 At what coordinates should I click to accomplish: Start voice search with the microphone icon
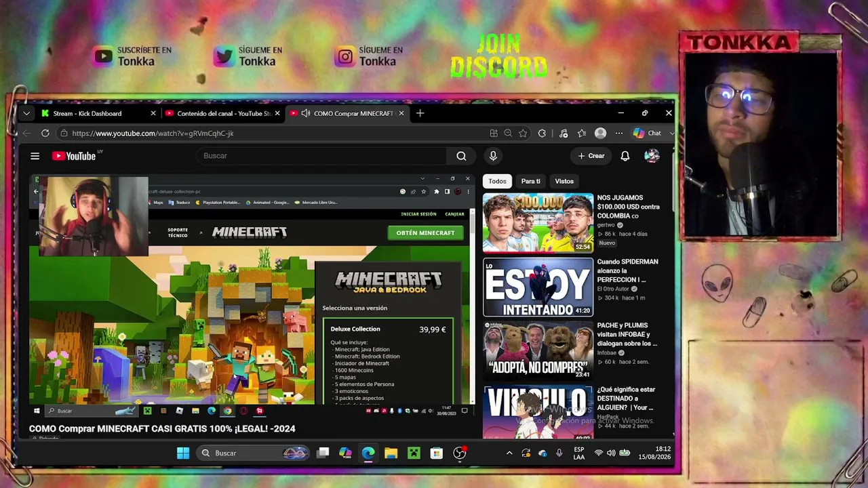tap(493, 156)
